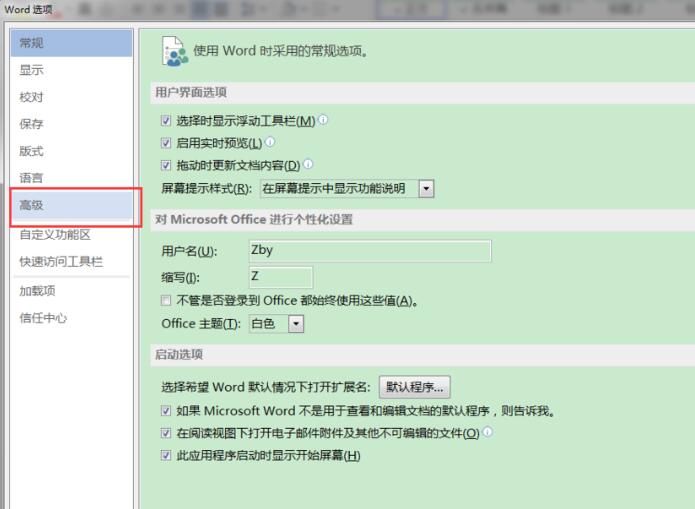Open 快速访问工具栏 category
The height and width of the screenshot is (509, 695).
pyautogui.click(x=71, y=262)
